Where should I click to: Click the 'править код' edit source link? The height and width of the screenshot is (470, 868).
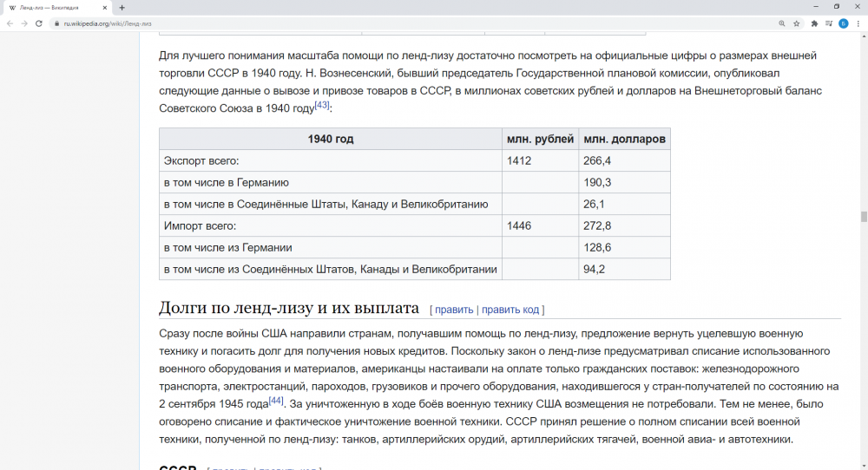point(510,310)
